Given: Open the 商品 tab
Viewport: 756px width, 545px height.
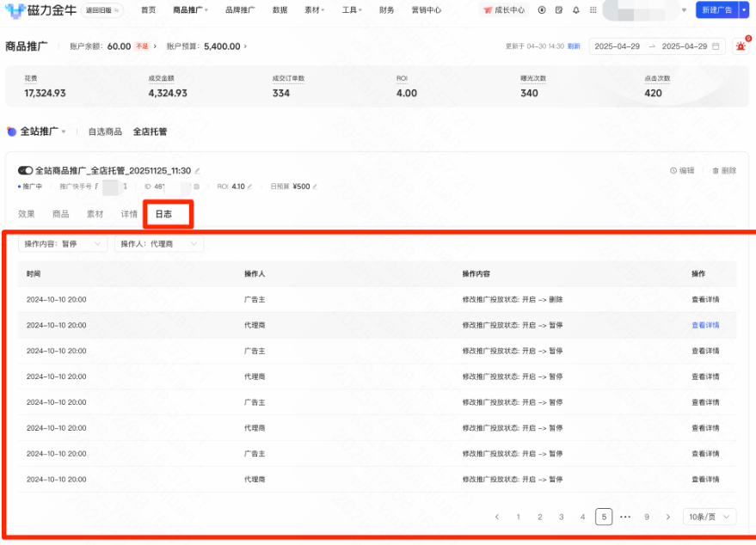Looking at the screenshot, I should click(61, 214).
